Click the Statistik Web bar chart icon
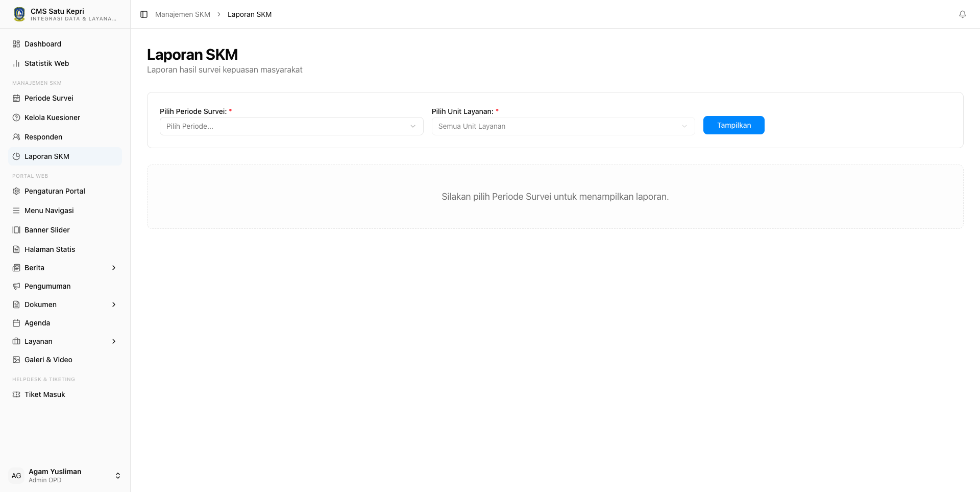 pos(16,63)
